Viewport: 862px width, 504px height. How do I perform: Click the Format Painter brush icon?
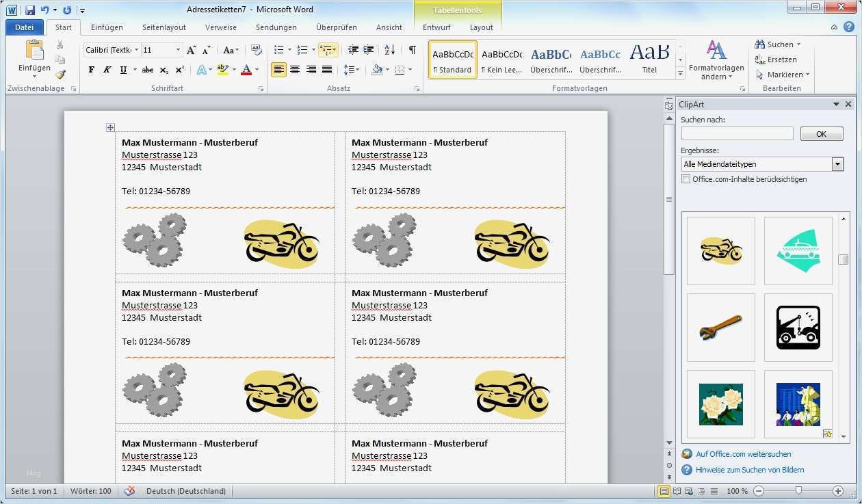tap(60, 75)
